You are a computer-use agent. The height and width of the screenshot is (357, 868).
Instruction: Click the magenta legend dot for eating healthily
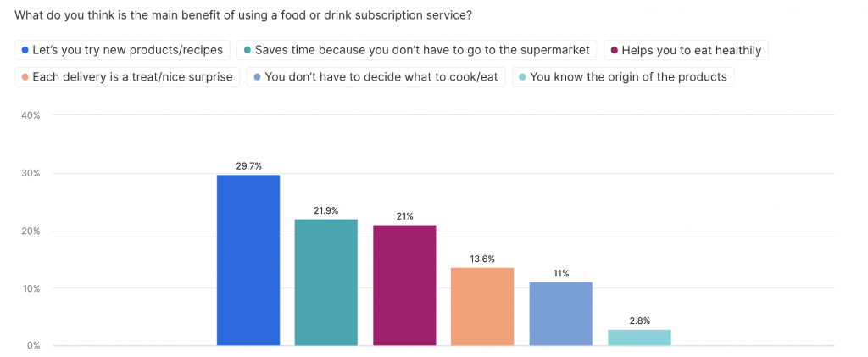[x=614, y=50]
